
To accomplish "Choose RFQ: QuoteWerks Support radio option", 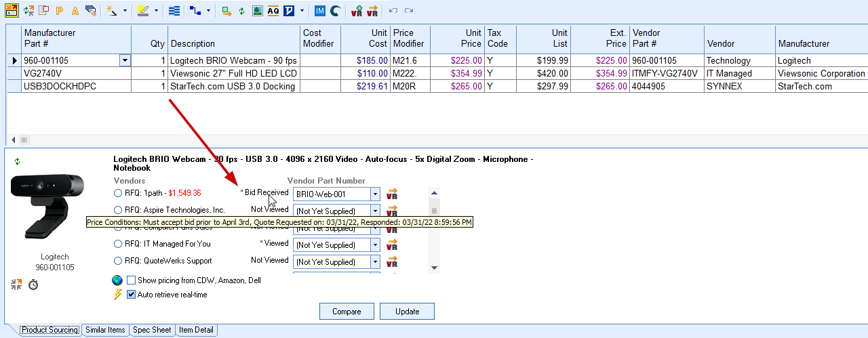I will [x=119, y=261].
